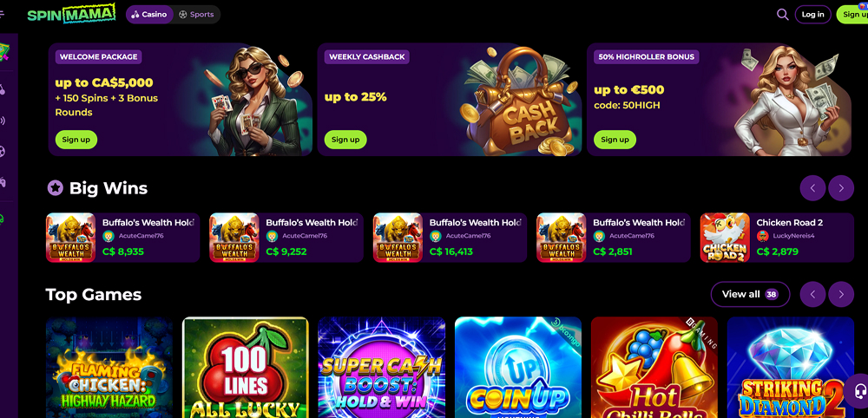Click the soccer ball sidebar icon
Viewport: 868px width, 418px height.
3,150
